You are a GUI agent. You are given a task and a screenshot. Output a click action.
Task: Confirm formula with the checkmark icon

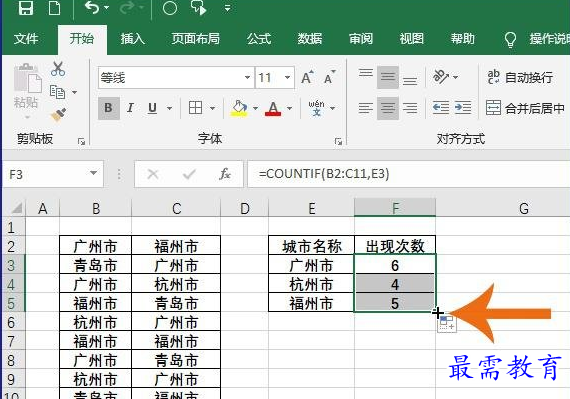(x=189, y=174)
